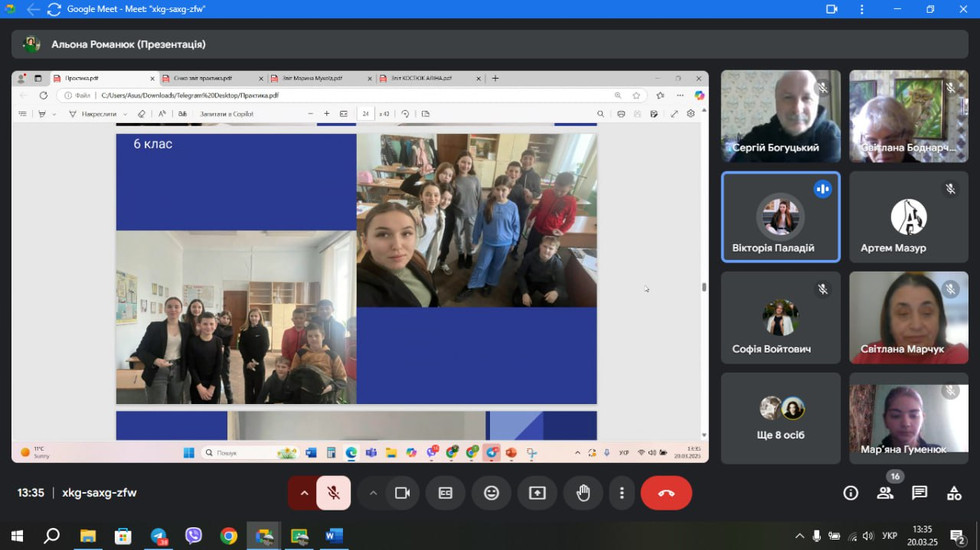Click the Софія Войтович participant tile
The width and height of the screenshot is (980, 550).
click(781, 318)
